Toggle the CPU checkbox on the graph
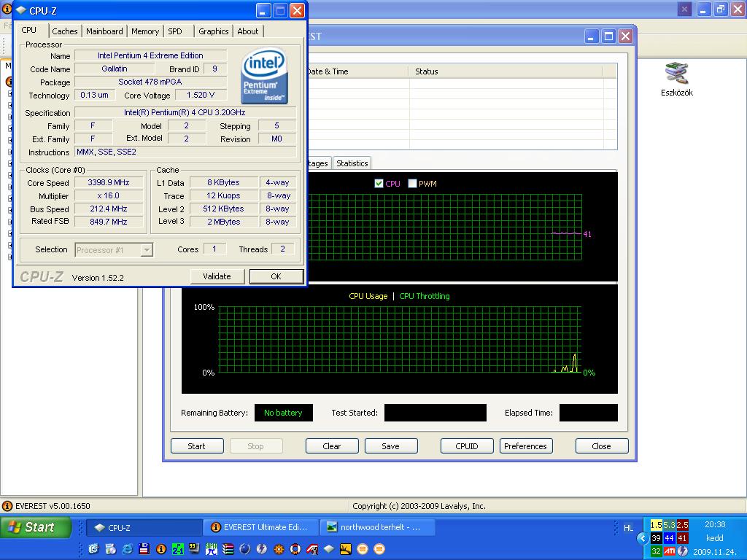The height and width of the screenshot is (560, 747). tap(379, 183)
